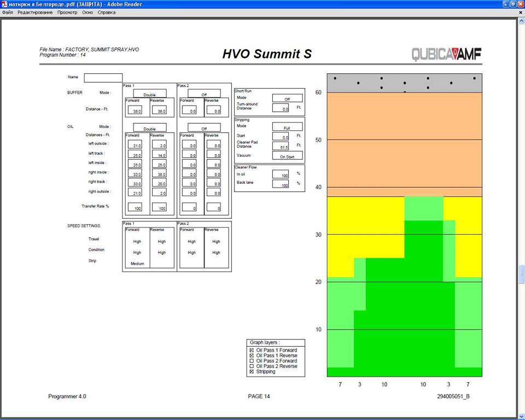Click the 'Transfer Rate %' label

[x=95, y=206]
